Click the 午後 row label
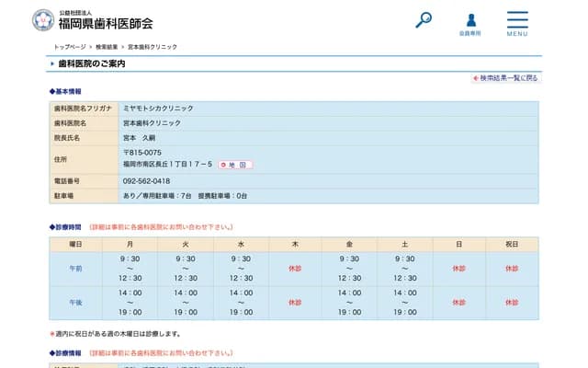Screen dimensions: 588x368 (75, 303)
